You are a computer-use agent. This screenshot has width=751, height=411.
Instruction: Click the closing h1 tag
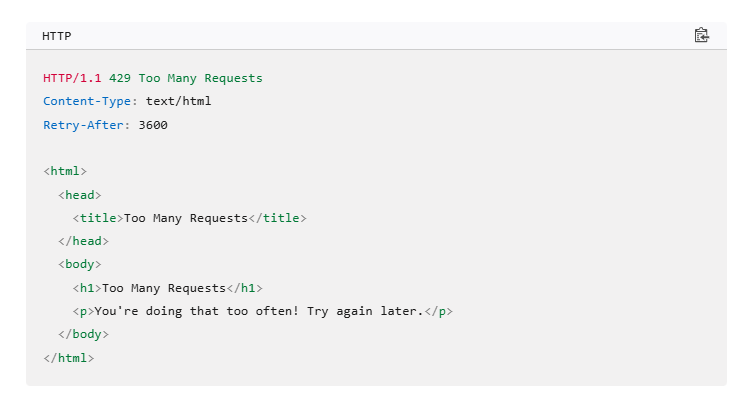(244, 288)
